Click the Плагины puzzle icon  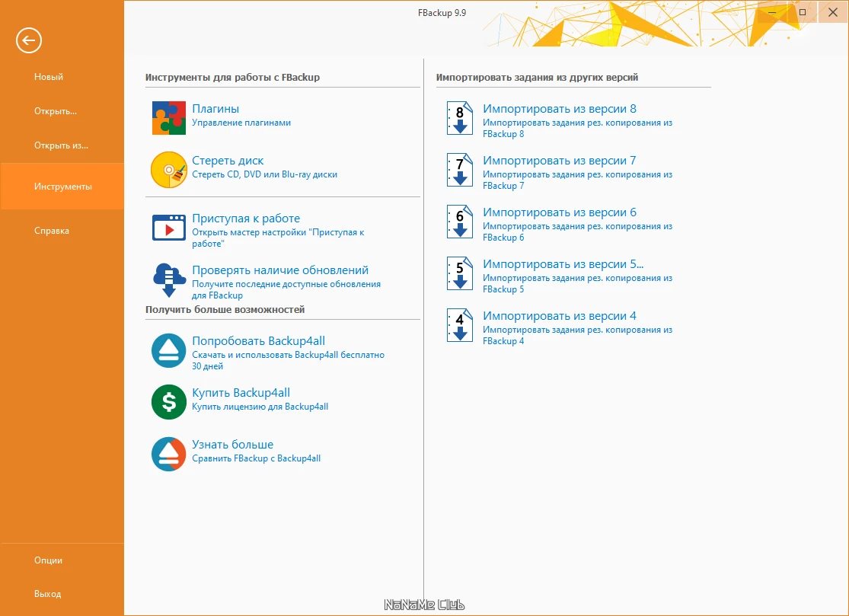[x=169, y=117]
